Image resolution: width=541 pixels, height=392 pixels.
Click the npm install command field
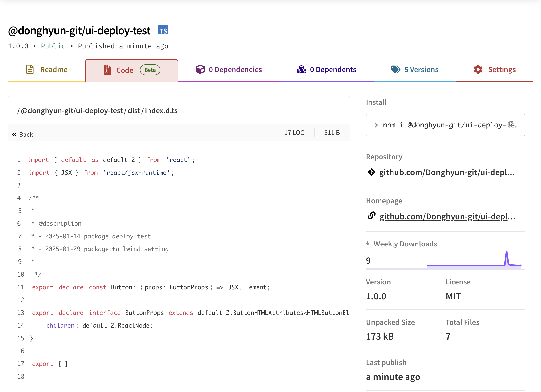[439, 125]
